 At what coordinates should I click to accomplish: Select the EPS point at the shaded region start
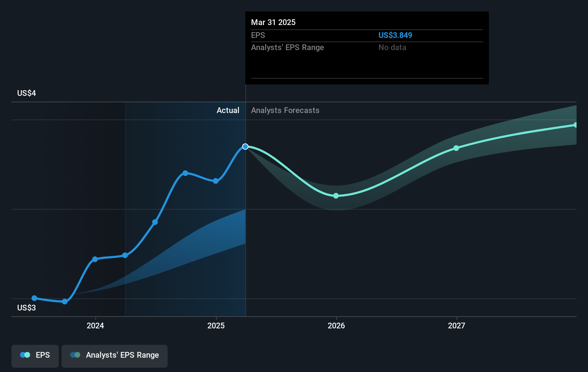click(x=125, y=255)
